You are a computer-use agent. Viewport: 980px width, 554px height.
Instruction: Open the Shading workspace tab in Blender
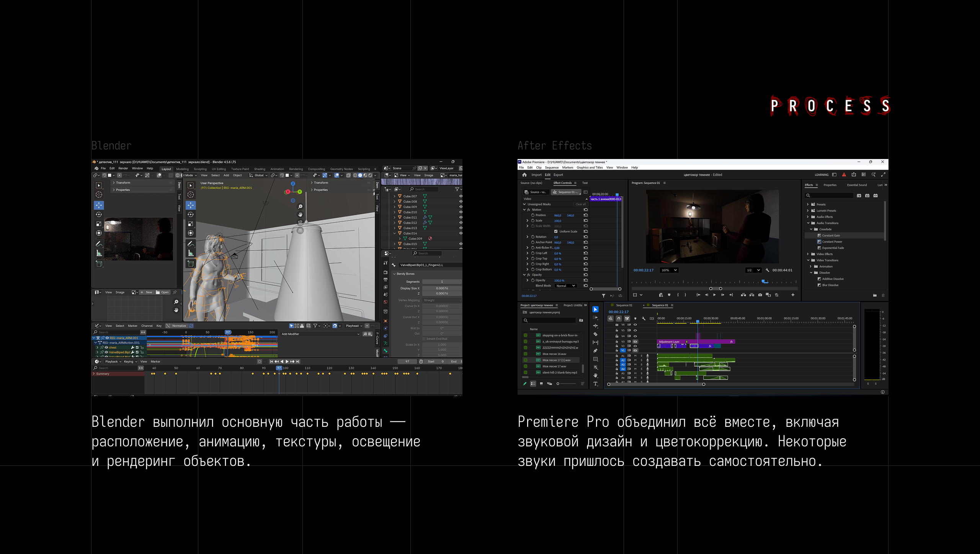[260, 169]
